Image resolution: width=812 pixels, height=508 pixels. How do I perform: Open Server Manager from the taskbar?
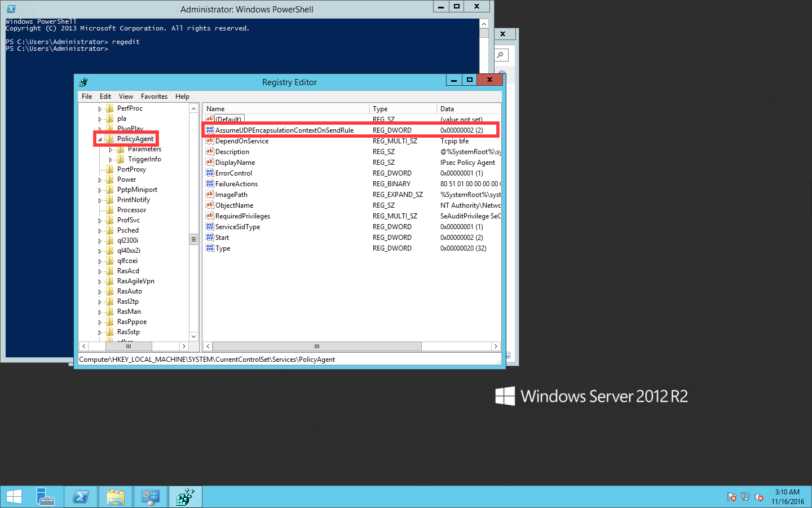tap(46, 497)
